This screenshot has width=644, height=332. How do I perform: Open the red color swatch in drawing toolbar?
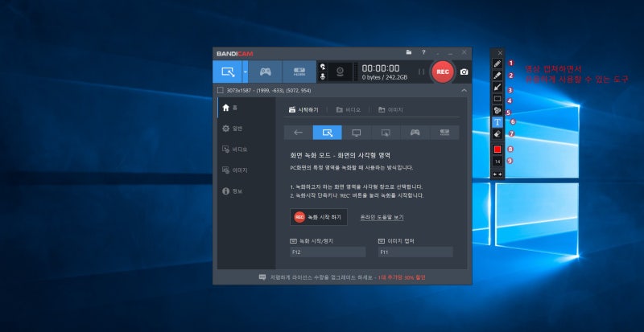(497, 150)
